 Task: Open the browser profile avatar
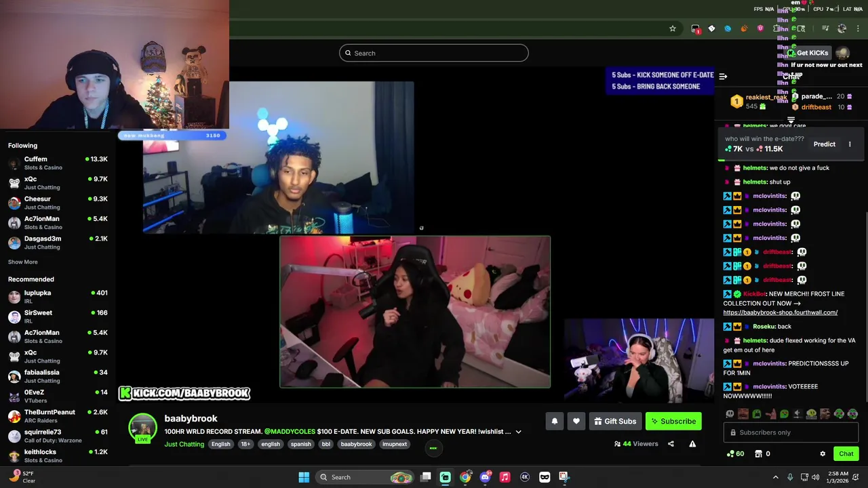842,28
